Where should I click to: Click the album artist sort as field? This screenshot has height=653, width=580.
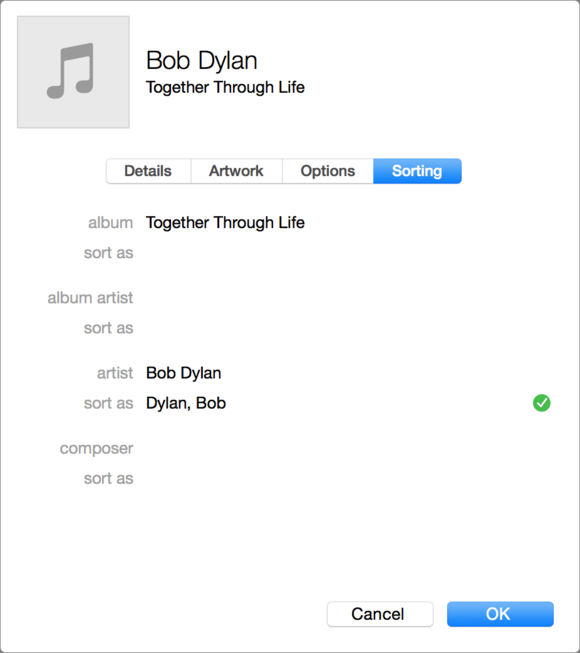click(x=348, y=328)
